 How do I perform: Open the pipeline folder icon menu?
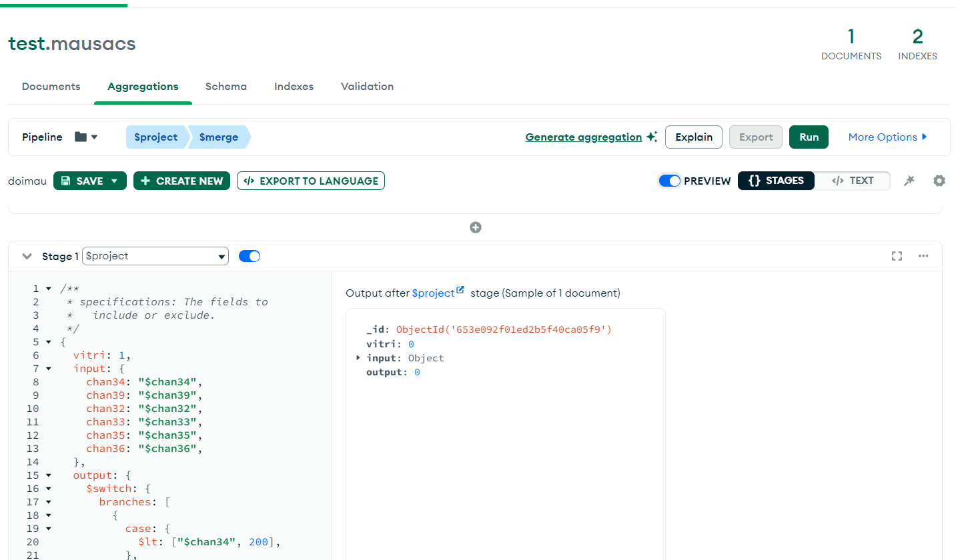click(86, 137)
